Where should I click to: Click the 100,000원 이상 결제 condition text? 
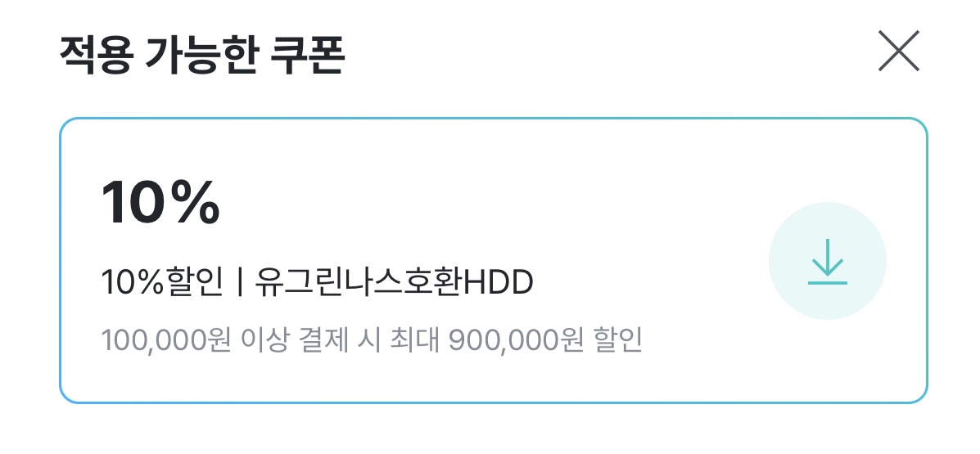234,341
